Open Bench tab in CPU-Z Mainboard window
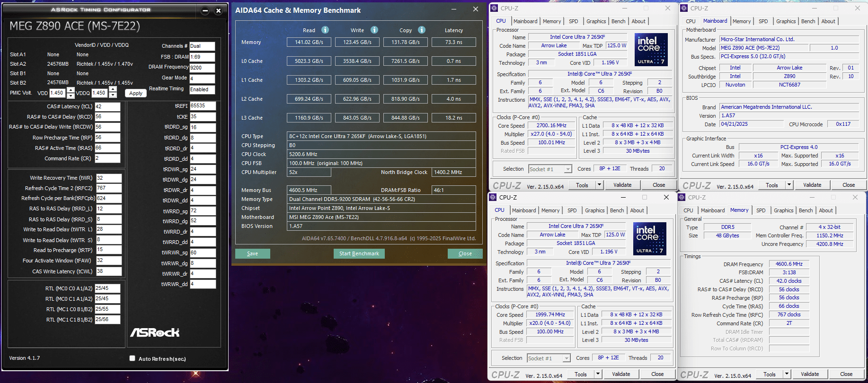The image size is (868, 383). [x=808, y=21]
